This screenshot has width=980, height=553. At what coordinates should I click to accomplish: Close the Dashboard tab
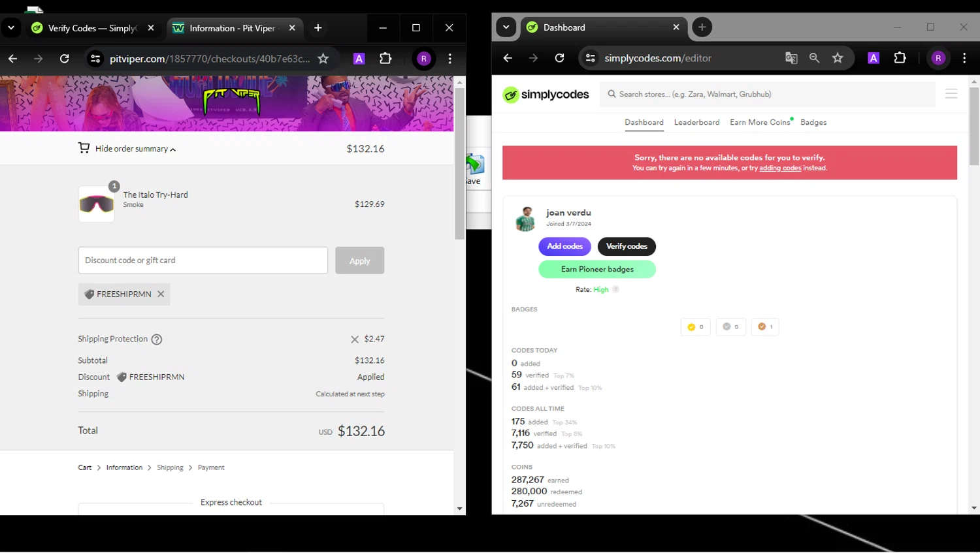coord(676,27)
